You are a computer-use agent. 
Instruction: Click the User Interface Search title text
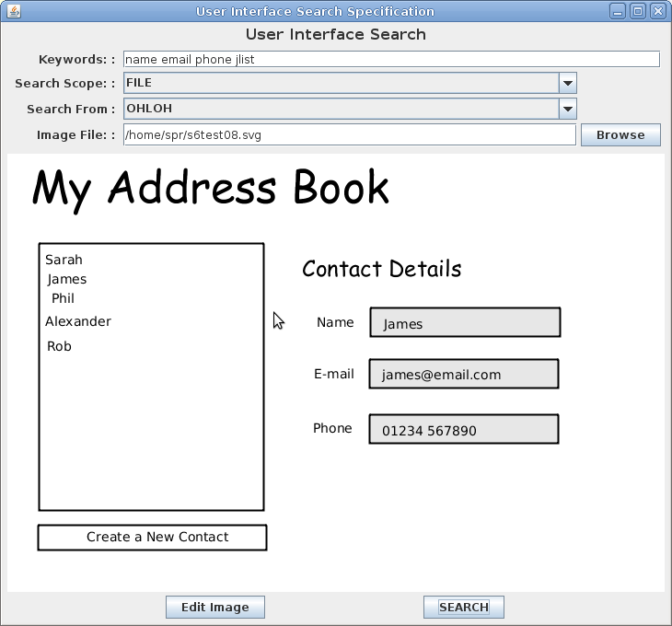coord(336,34)
